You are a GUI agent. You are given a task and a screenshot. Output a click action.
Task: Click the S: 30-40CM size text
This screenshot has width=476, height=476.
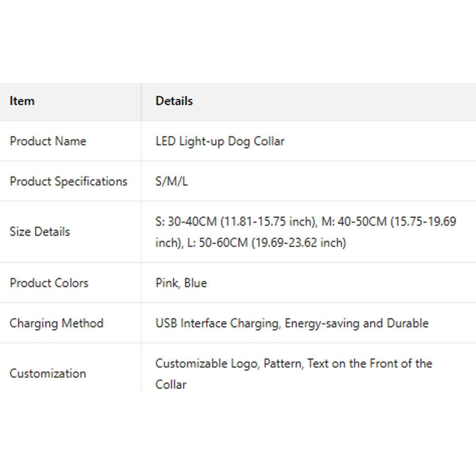click(186, 221)
